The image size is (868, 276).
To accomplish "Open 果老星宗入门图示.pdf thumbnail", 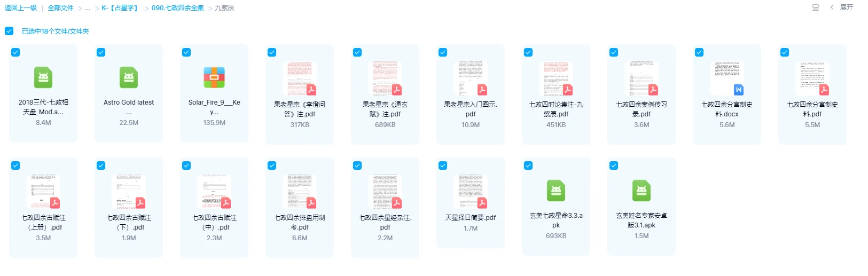I will click(x=471, y=78).
